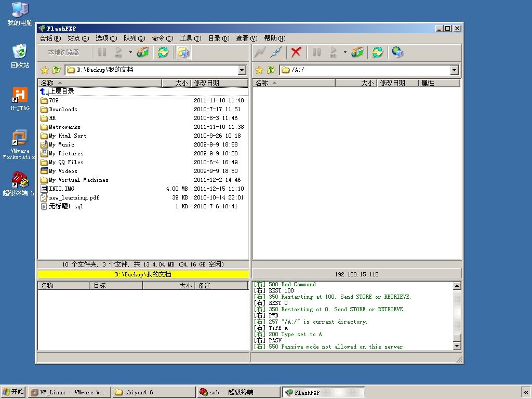Open the 目录 menu
This screenshot has width=532, height=399.
[219, 38]
